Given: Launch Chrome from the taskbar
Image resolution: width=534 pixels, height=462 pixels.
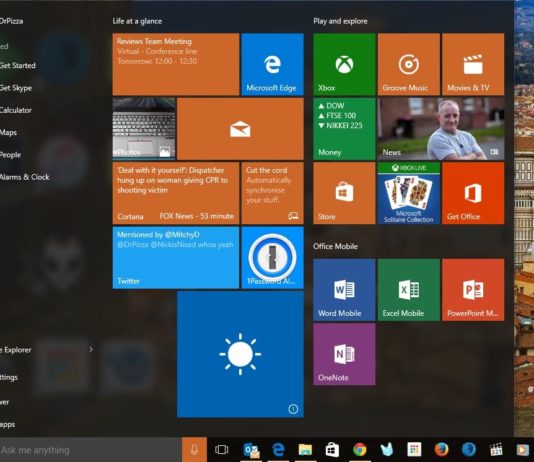Looking at the screenshot, I should pyautogui.click(x=360, y=450).
